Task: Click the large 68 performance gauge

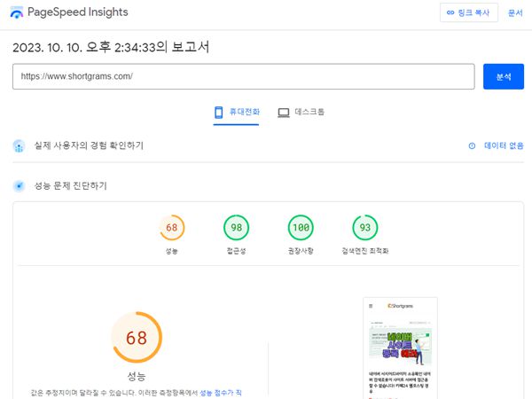Action: pos(137,337)
